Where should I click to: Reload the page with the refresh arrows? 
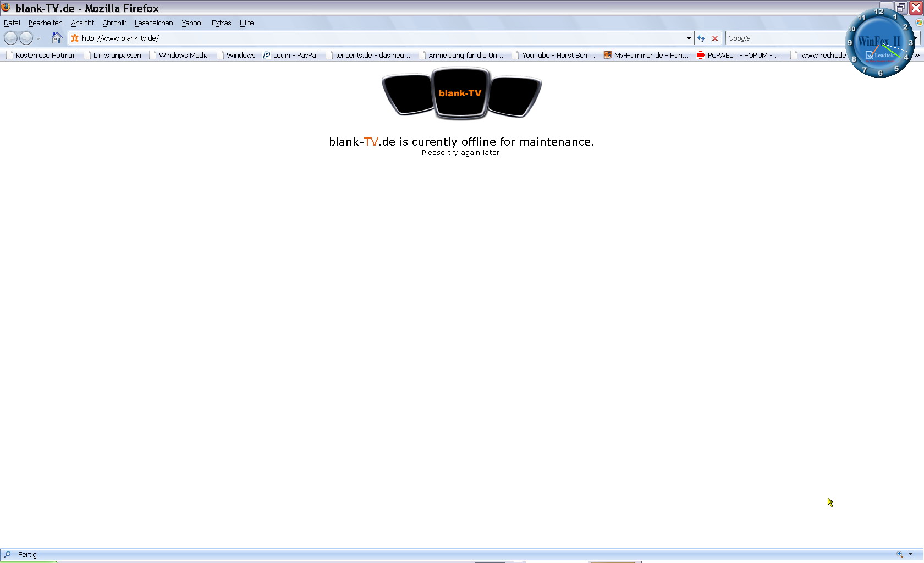(x=701, y=38)
